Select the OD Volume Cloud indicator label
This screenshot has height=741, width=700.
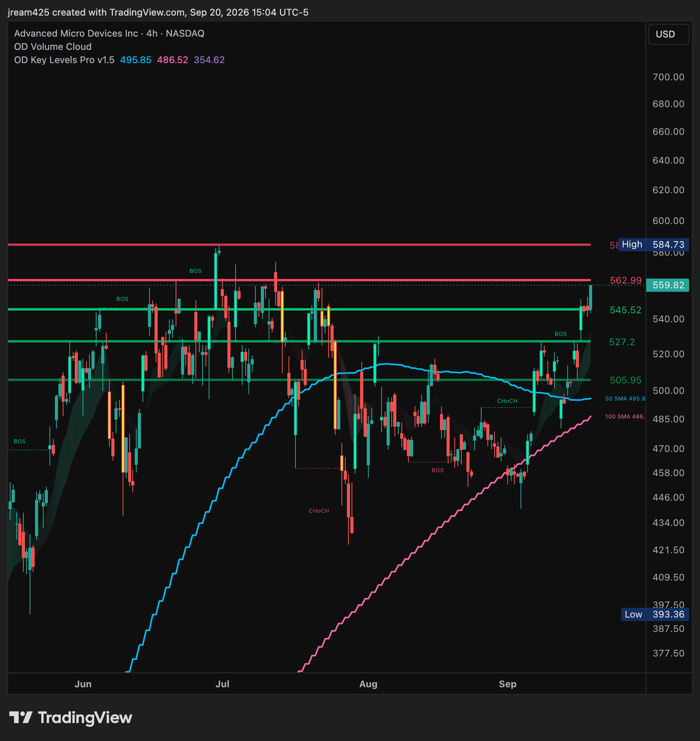pyautogui.click(x=53, y=47)
